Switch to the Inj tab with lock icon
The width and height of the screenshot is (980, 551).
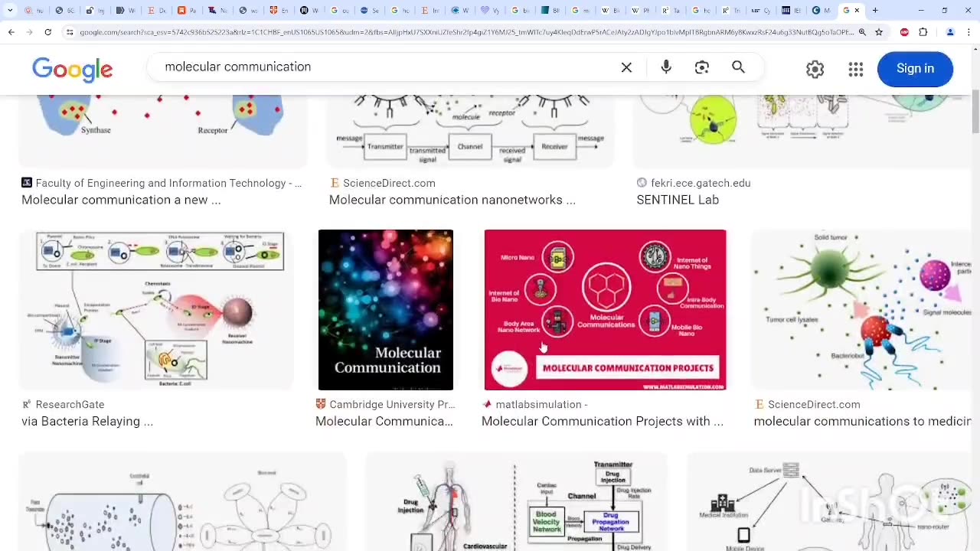pyautogui.click(x=95, y=10)
